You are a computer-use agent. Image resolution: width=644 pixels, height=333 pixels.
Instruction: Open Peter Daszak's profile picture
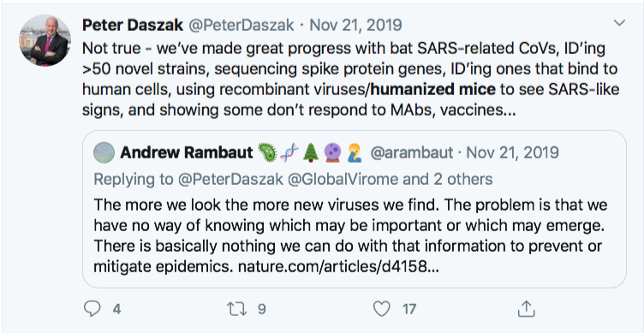[x=45, y=40]
